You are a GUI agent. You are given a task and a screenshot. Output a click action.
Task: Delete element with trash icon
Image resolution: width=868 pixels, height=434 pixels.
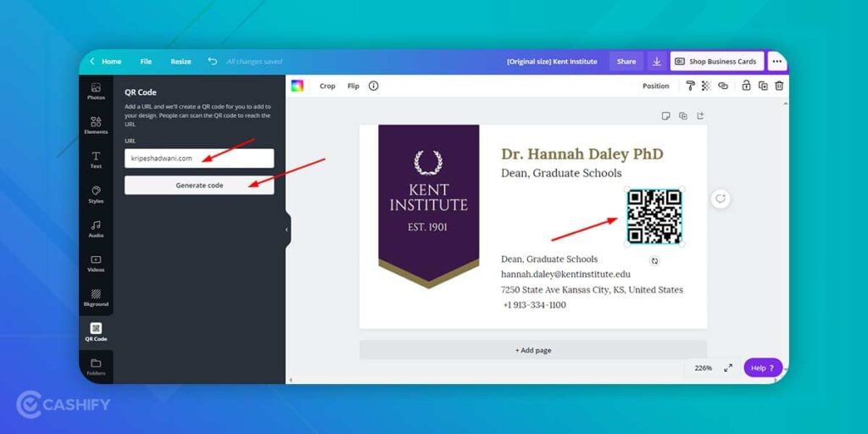pos(779,86)
